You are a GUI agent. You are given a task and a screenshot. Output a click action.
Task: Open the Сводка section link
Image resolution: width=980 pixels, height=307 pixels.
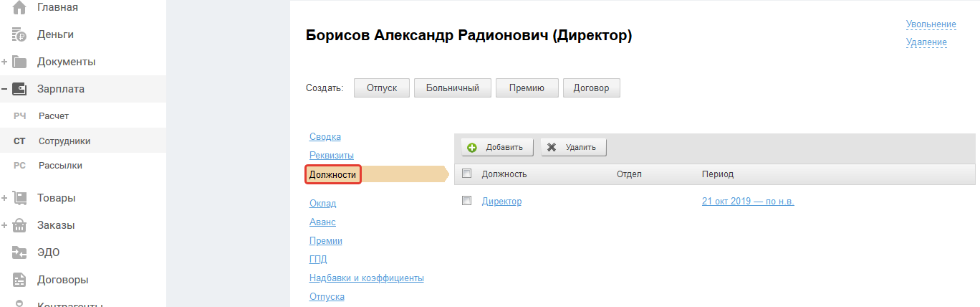click(x=325, y=136)
